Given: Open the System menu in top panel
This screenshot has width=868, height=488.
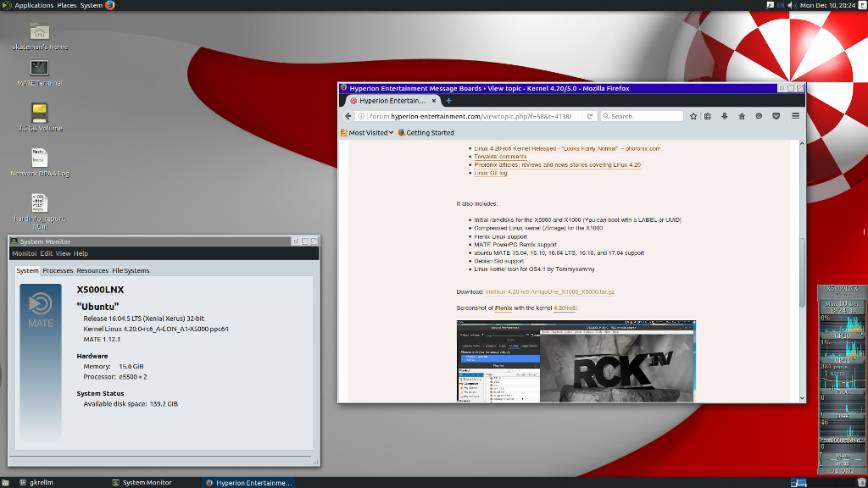Looking at the screenshot, I should 92,6.
